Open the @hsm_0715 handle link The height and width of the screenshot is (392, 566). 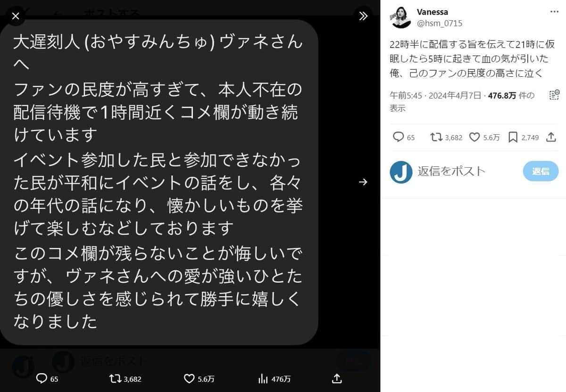440,23
